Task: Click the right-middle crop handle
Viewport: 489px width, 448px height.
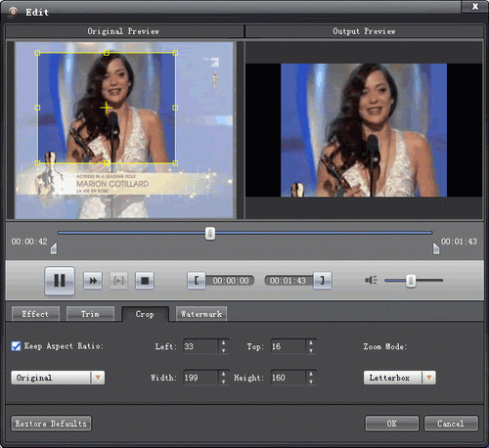Action: pos(175,108)
